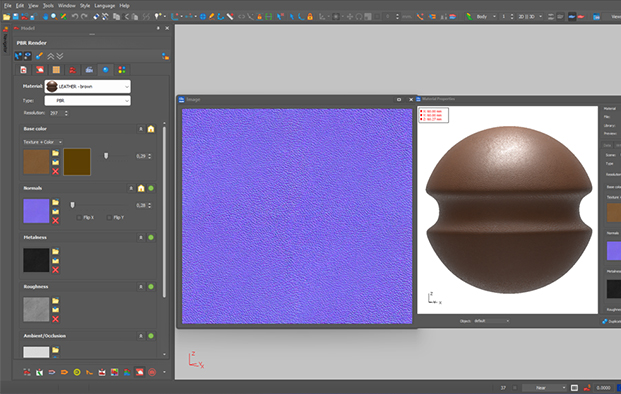Screen dimensions: 621x394
Task: Open the Texture + Color mode dropdown
Action: click(x=42, y=142)
